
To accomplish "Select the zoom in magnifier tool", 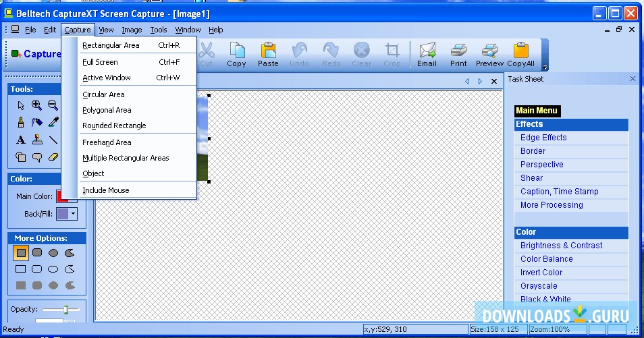I will (36, 105).
